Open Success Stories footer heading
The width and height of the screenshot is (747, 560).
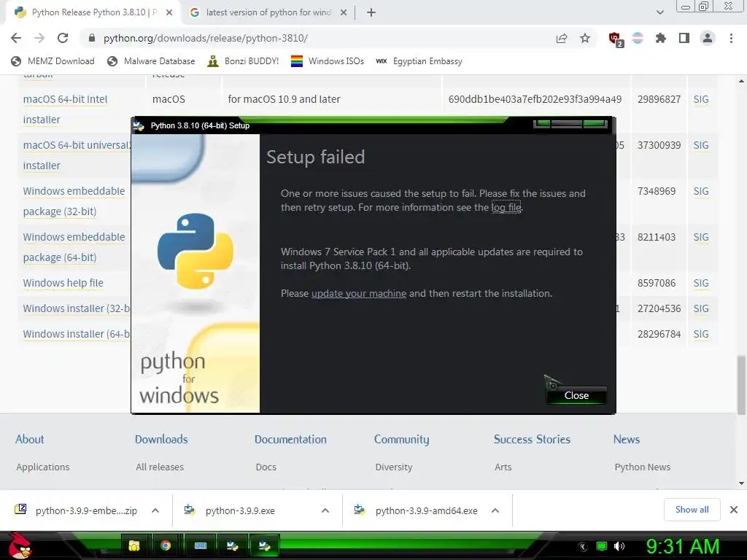point(532,439)
